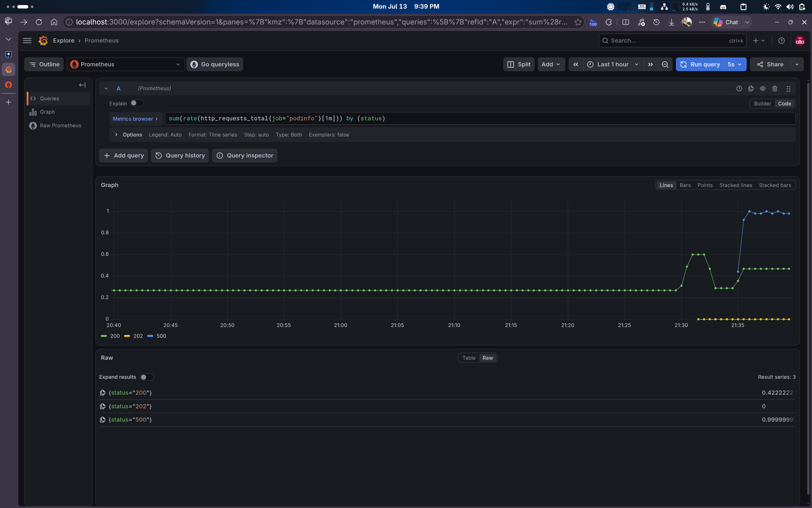This screenshot has height=508, width=812.
Task: Select Stacked bars graph style
Action: click(x=775, y=185)
